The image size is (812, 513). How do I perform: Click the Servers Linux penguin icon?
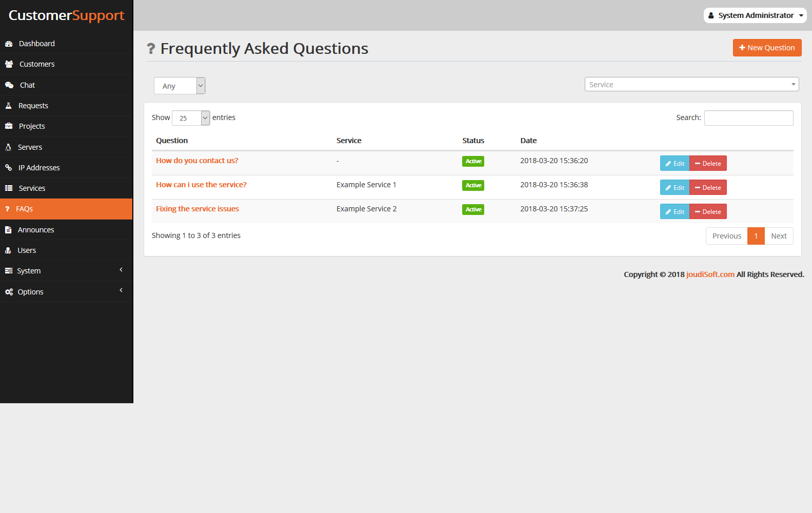pos(8,147)
